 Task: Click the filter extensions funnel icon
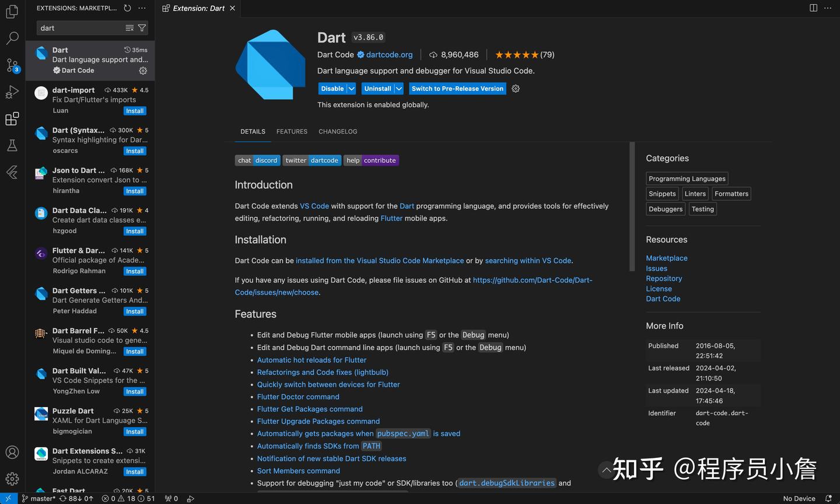point(142,28)
